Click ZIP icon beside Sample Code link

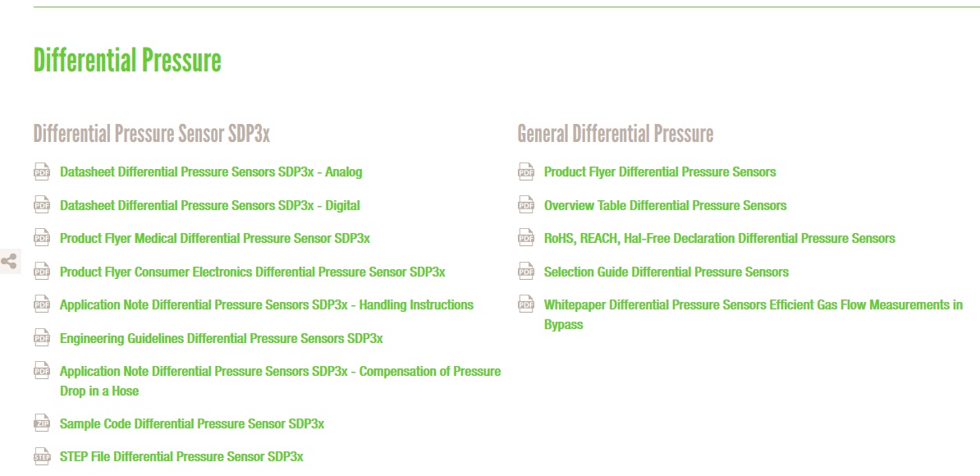pyautogui.click(x=42, y=423)
